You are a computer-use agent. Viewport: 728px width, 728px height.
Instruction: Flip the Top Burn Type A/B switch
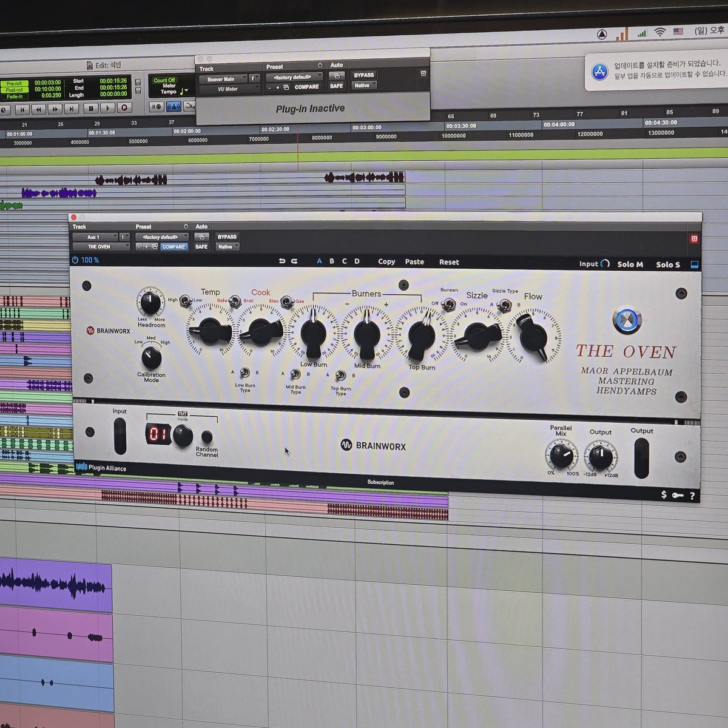pos(340,376)
